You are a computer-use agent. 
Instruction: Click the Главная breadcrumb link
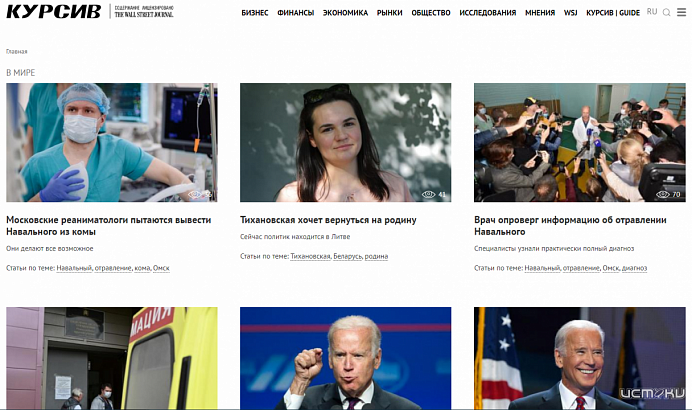tap(17, 51)
